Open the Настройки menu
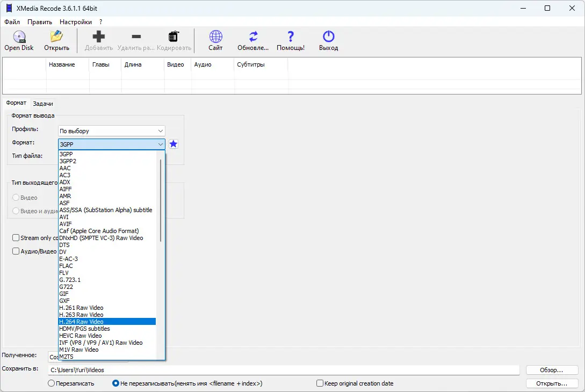This screenshot has height=392, width=585. (x=75, y=22)
